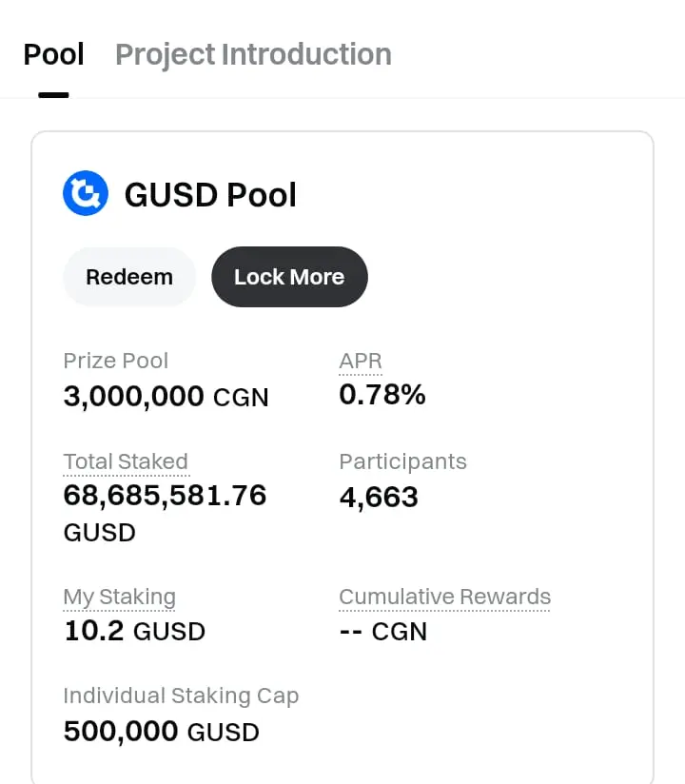
Task: Click the GUSD Pool coin icon
Action: click(x=86, y=194)
